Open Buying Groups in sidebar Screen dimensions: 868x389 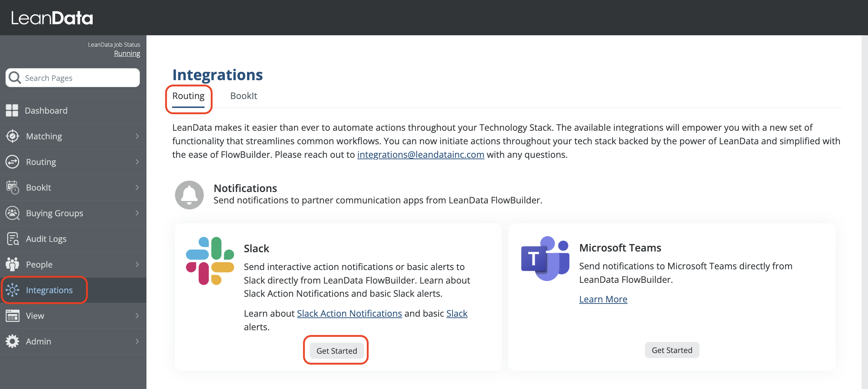73,213
